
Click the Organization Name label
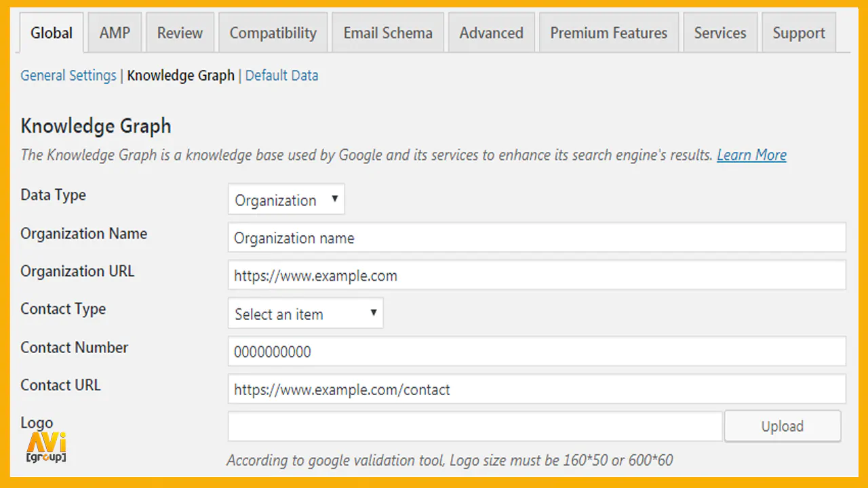click(x=83, y=234)
